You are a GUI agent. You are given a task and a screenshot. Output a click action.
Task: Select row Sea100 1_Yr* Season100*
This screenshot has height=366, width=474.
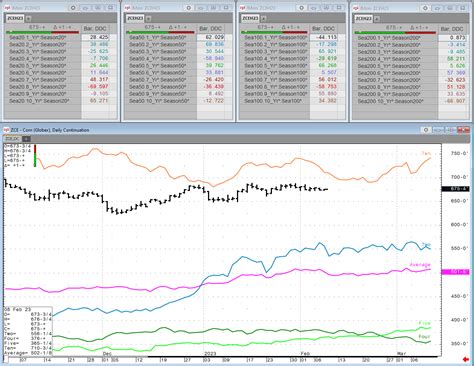point(275,37)
